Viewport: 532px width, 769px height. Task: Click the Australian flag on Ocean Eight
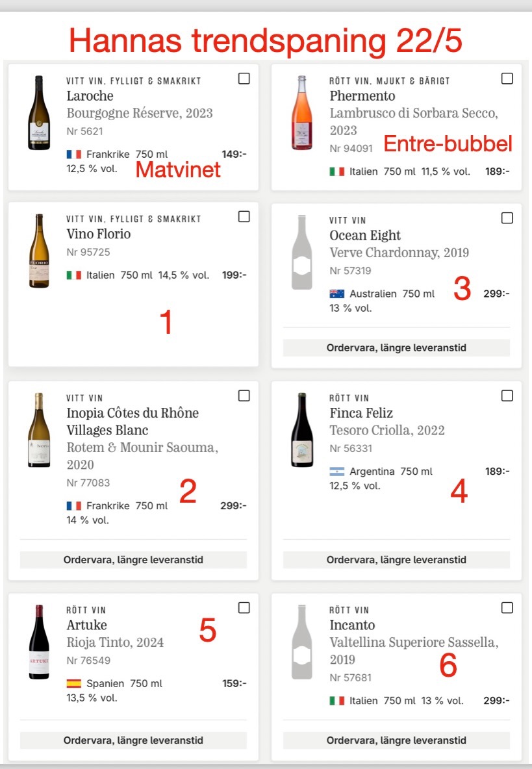(x=336, y=294)
